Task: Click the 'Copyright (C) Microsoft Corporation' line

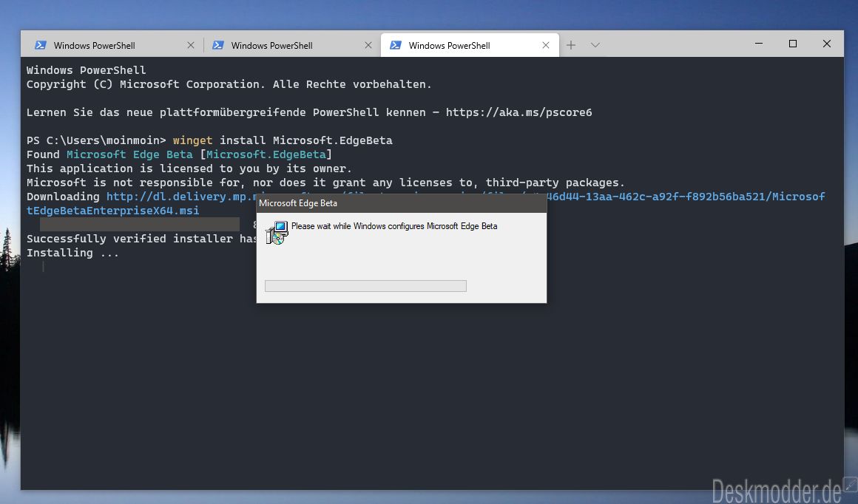Action: coord(229,85)
